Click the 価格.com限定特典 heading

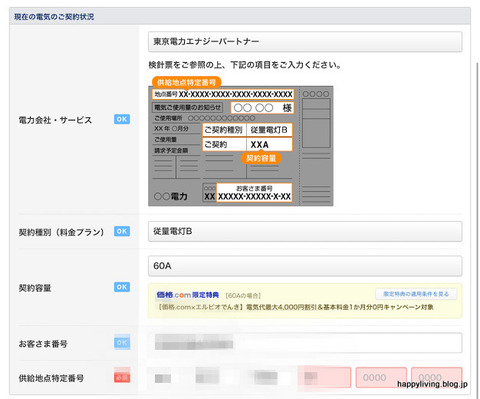tap(188, 295)
